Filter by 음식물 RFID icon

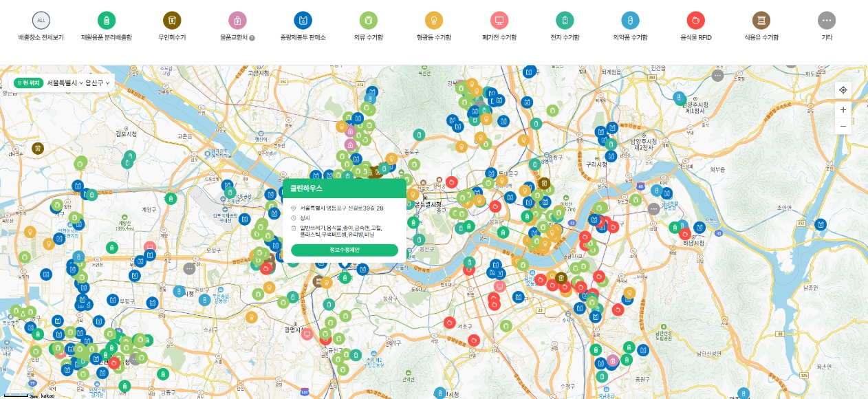point(695,21)
